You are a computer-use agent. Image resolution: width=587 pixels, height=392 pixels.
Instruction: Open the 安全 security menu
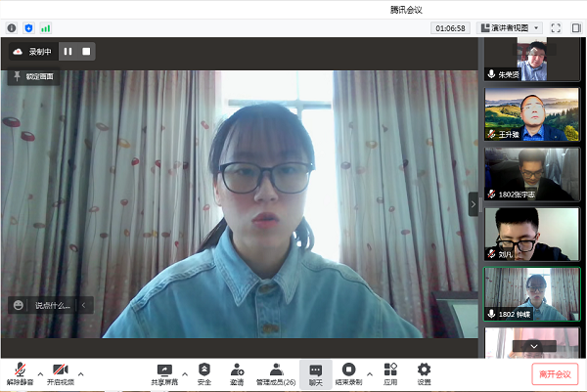(x=204, y=372)
